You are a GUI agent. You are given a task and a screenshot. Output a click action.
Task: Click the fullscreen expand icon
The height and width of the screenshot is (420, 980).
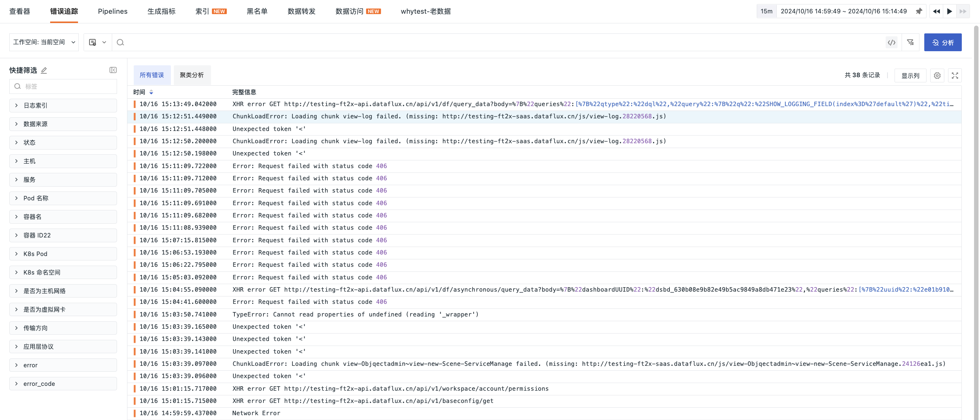(x=955, y=75)
